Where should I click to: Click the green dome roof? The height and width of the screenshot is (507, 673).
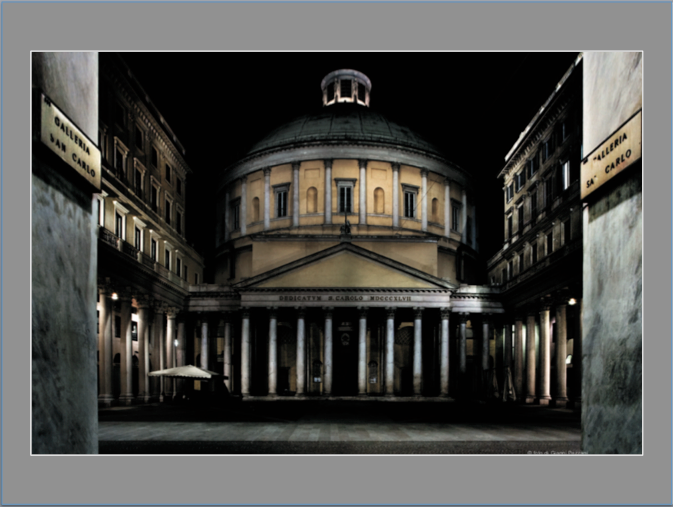point(345,130)
